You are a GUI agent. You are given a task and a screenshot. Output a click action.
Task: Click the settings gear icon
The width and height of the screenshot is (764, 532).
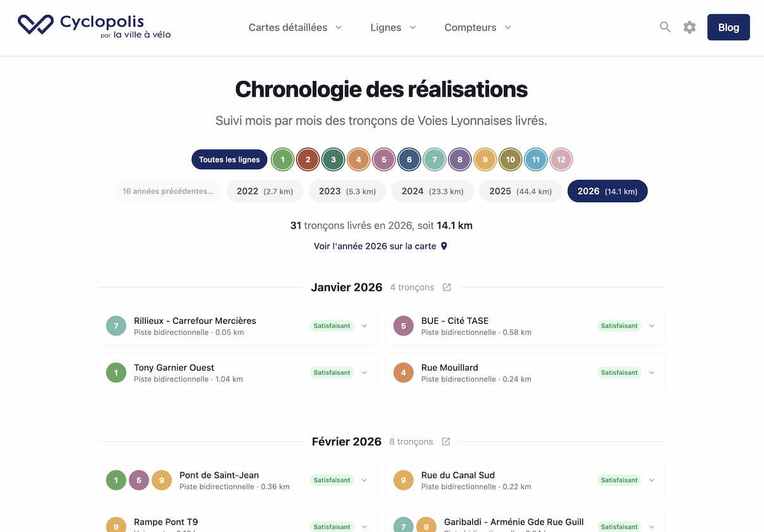pyautogui.click(x=689, y=27)
